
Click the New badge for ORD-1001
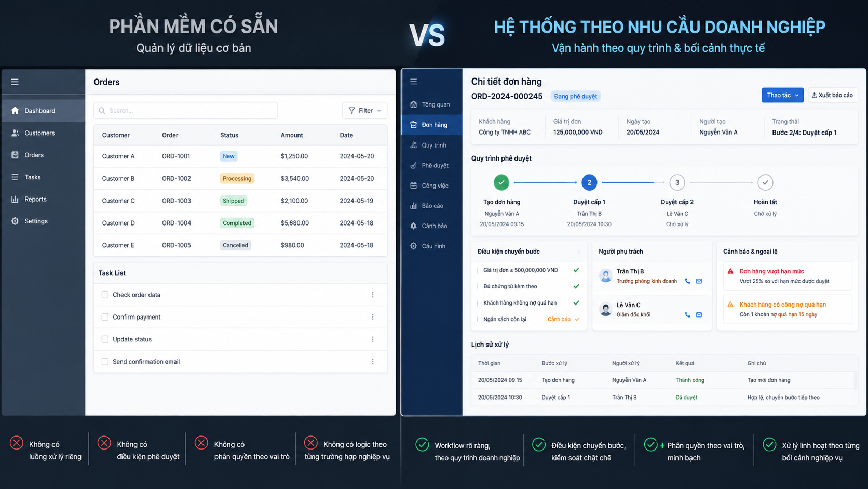[x=228, y=156]
